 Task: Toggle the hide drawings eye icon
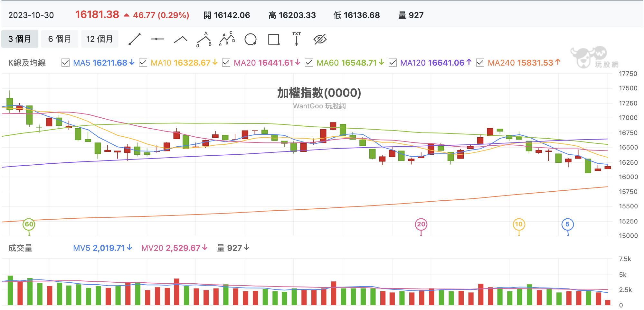click(320, 39)
